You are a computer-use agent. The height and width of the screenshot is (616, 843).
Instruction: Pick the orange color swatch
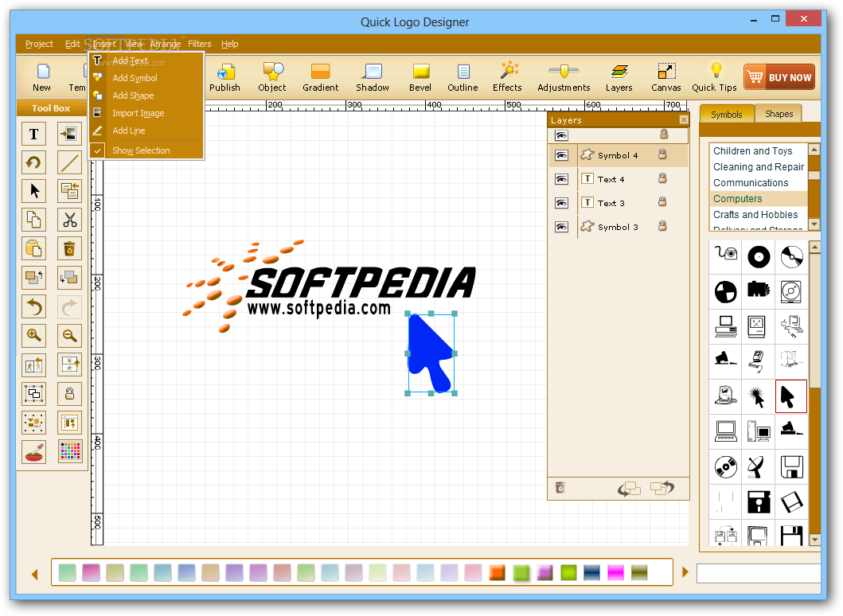click(x=497, y=572)
